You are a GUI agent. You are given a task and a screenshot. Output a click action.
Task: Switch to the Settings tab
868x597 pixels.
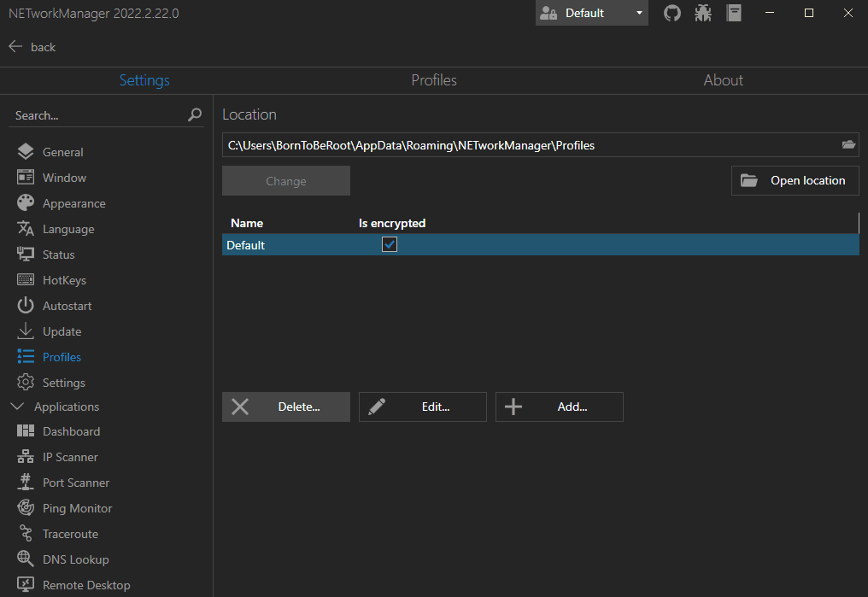pyautogui.click(x=144, y=80)
